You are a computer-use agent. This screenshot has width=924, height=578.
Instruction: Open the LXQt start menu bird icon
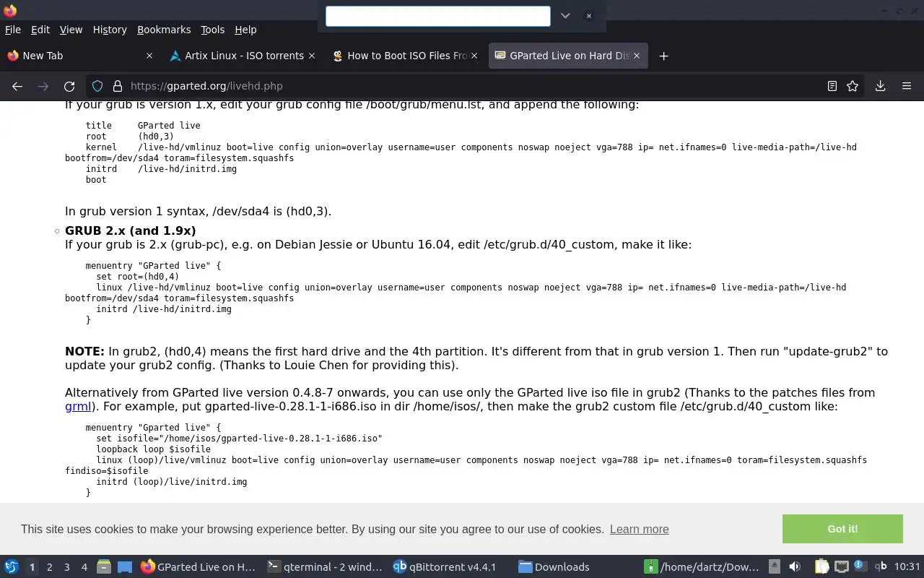click(12, 566)
